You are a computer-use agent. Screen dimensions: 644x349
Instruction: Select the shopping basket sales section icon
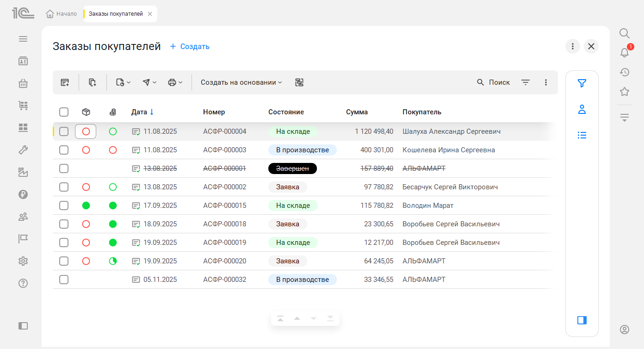tap(23, 83)
